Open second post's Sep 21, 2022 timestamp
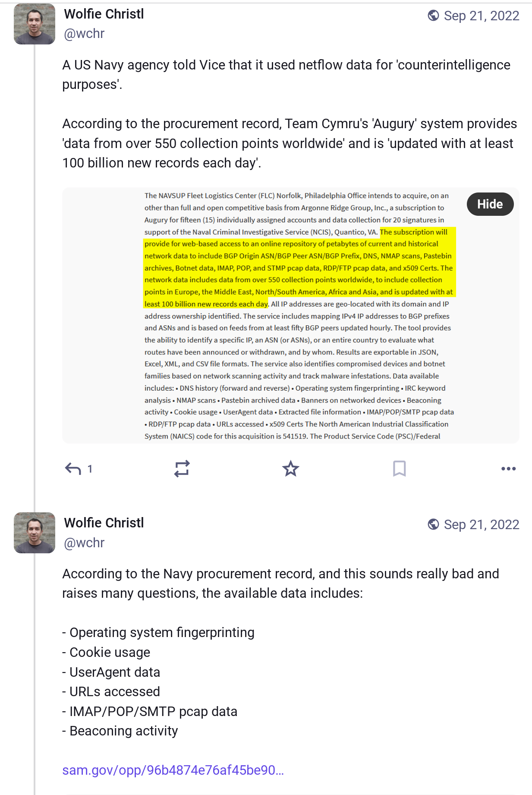Viewport: 532px width, 795px height. [481, 525]
